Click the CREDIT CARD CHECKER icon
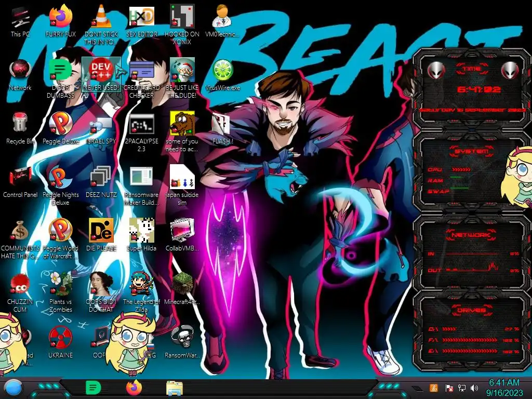 (141, 78)
